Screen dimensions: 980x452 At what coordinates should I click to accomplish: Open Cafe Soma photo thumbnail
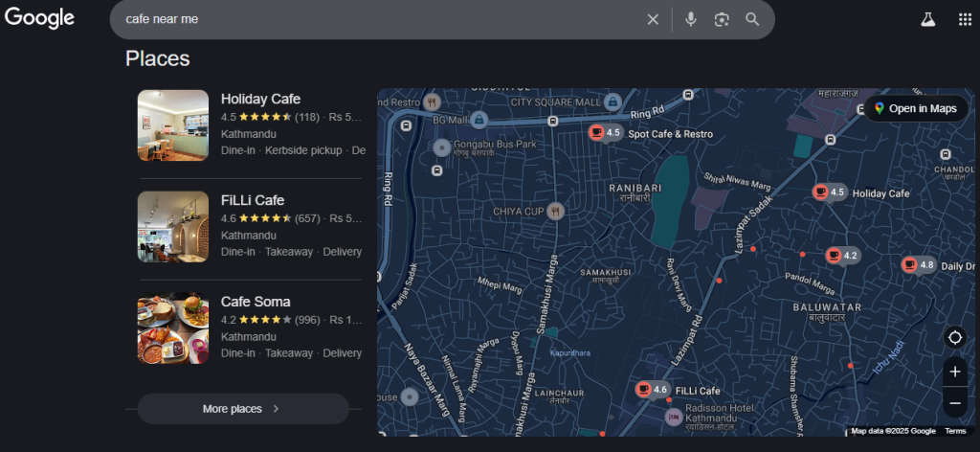[x=173, y=328]
